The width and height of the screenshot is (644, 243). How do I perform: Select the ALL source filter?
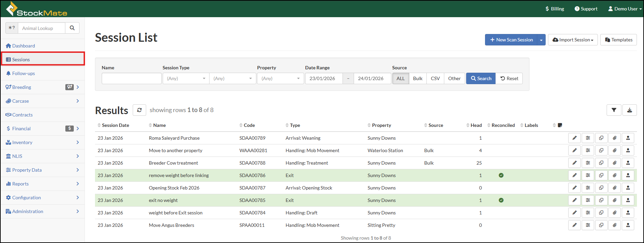click(400, 78)
